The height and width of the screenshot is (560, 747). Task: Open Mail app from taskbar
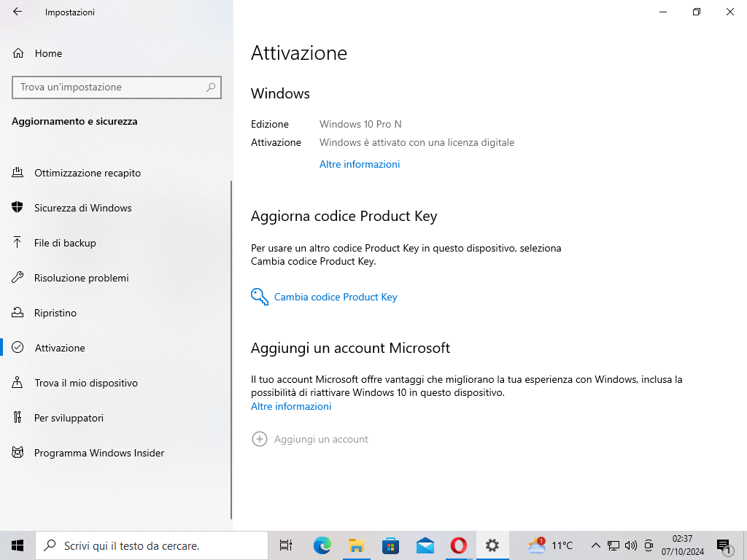(x=425, y=545)
